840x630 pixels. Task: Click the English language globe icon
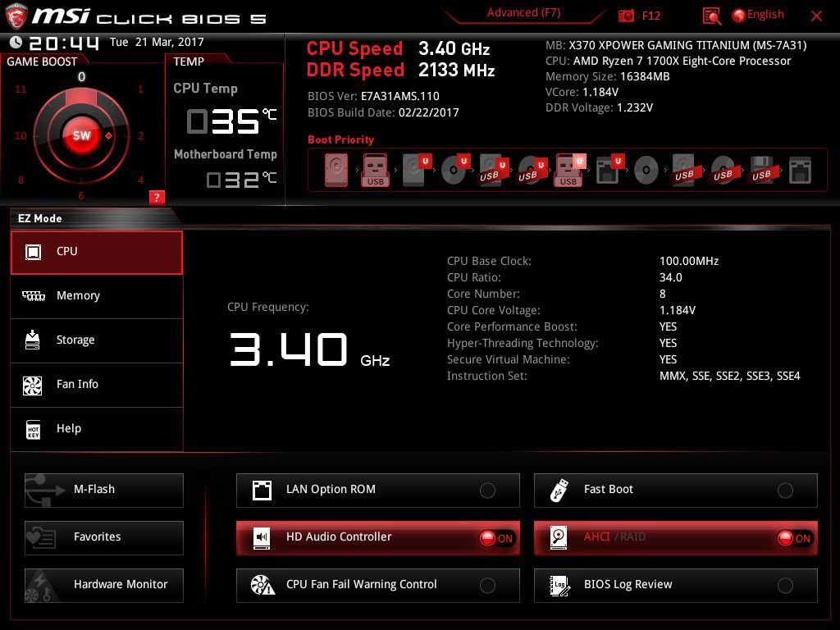(x=738, y=16)
